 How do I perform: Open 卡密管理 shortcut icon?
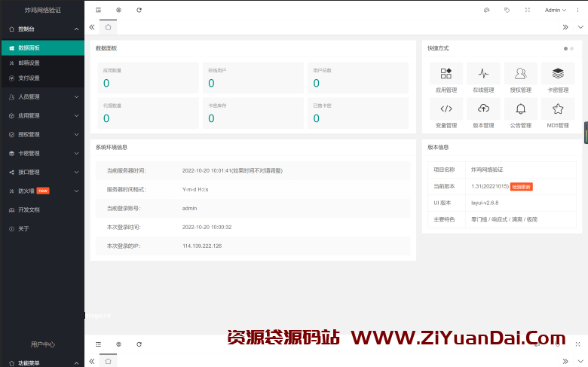click(558, 73)
